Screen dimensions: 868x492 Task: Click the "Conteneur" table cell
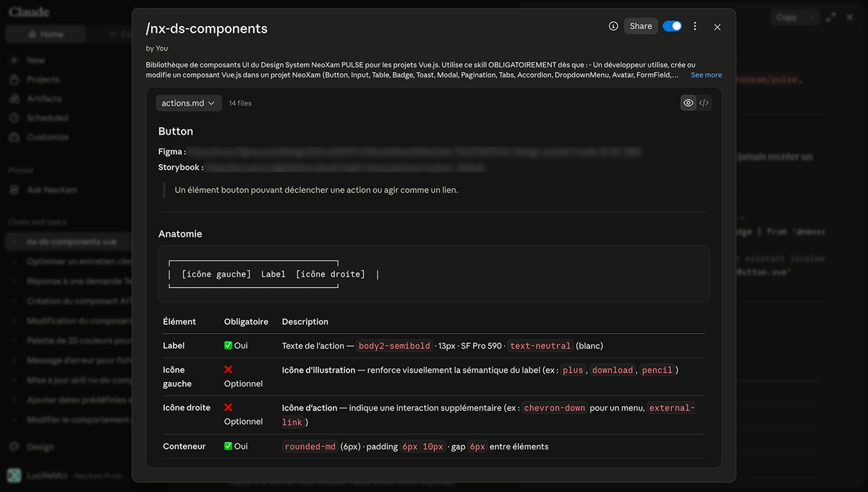(x=184, y=446)
